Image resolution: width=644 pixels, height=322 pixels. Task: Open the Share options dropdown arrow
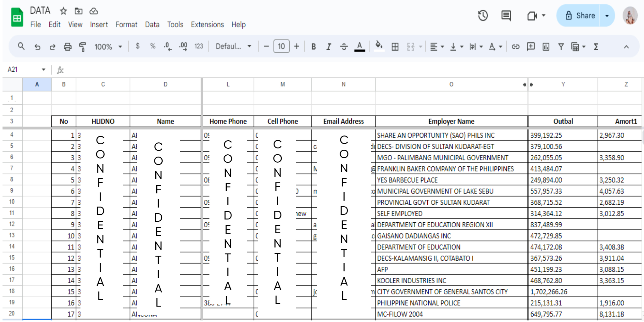pyautogui.click(x=607, y=16)
